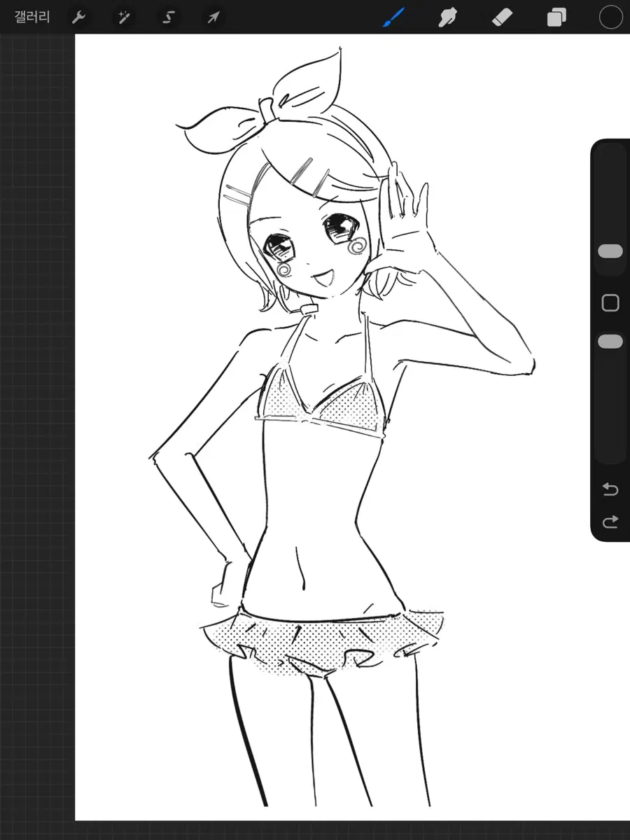Open the black color picker circle
The width and height of the screenshot is (630, 840).
(x=610, y=17)
